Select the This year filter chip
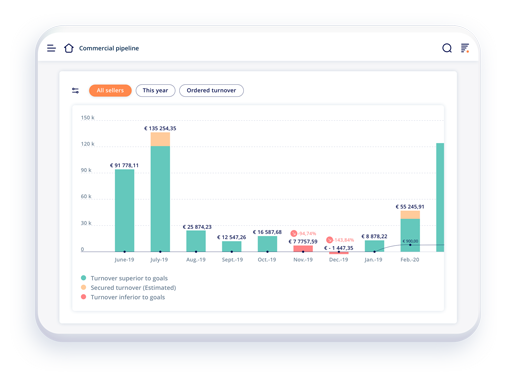This screenshot has width=512, height=375. point(155,90)
